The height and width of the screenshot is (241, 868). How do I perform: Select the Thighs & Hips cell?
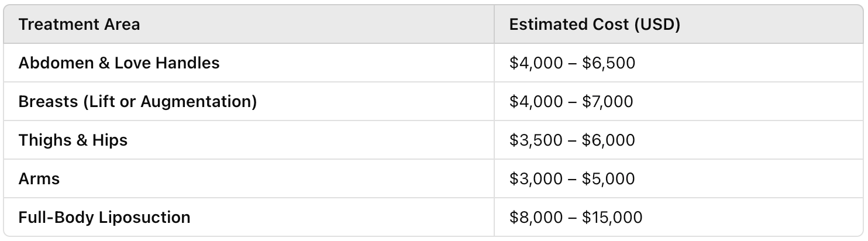(249, 140)
